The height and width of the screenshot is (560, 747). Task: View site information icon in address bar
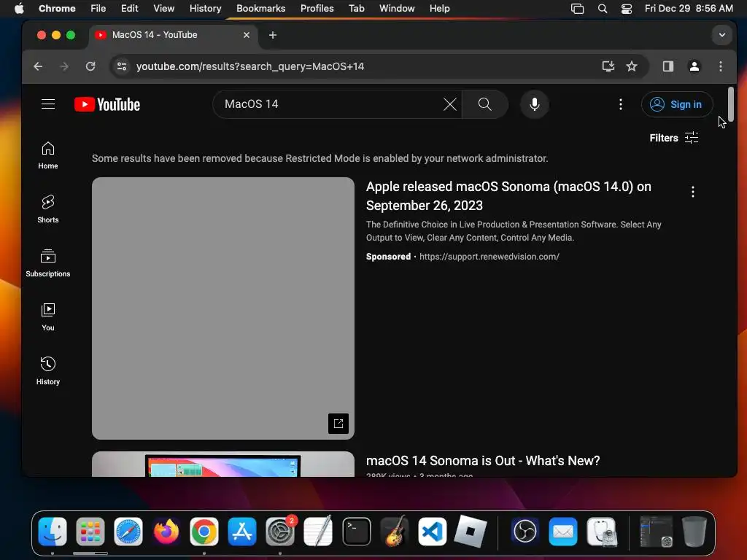click(x=122, y=66)
